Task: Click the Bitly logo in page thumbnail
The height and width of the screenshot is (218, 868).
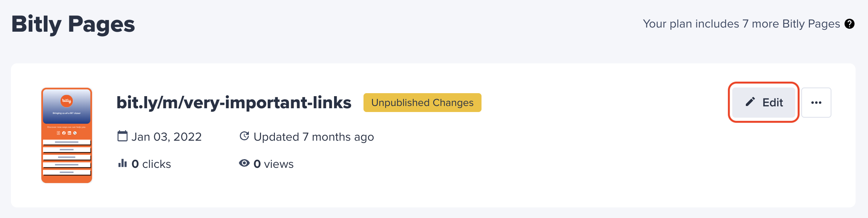Action: 67,101
